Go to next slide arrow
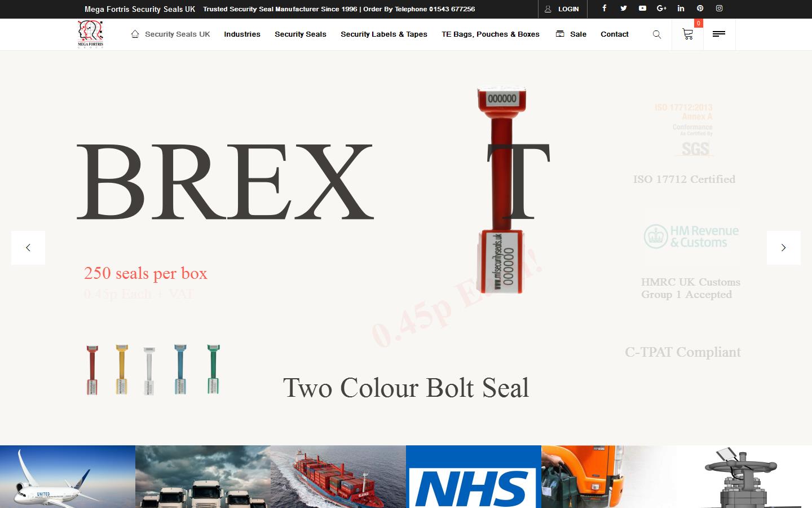 783,248
